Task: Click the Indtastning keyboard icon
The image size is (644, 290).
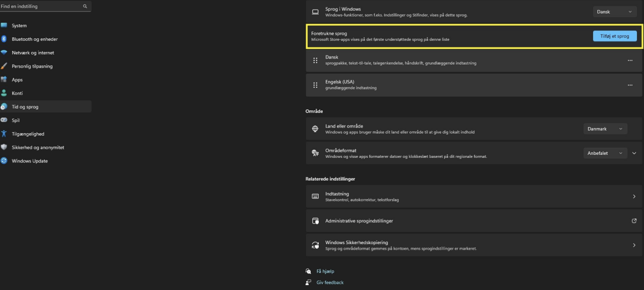Action: pyautogui.click(x=315, y=196)
